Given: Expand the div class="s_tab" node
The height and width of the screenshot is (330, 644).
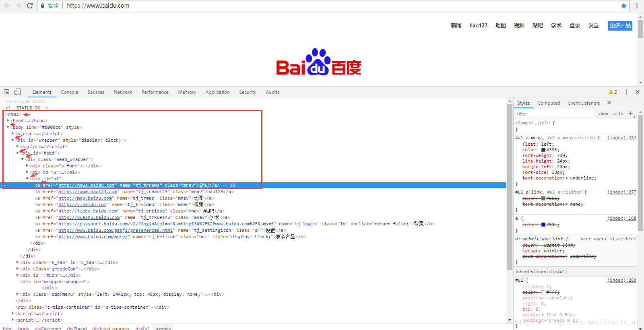Looking at the screenshot, I should (x=17, y=262).
